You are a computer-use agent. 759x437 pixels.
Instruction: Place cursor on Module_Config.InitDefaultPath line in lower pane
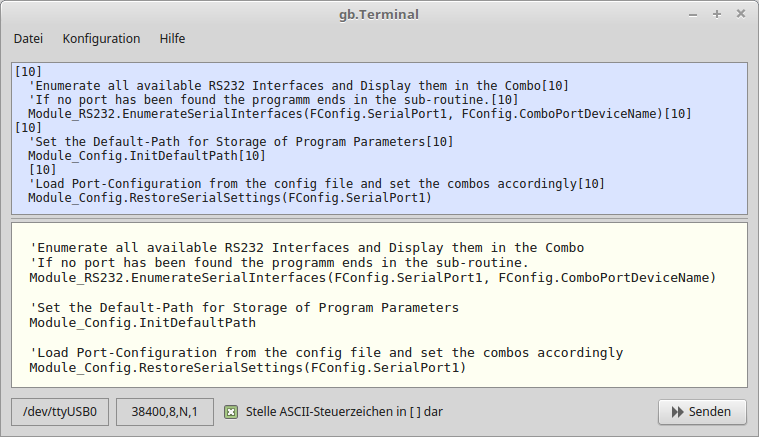click(143, 323)
